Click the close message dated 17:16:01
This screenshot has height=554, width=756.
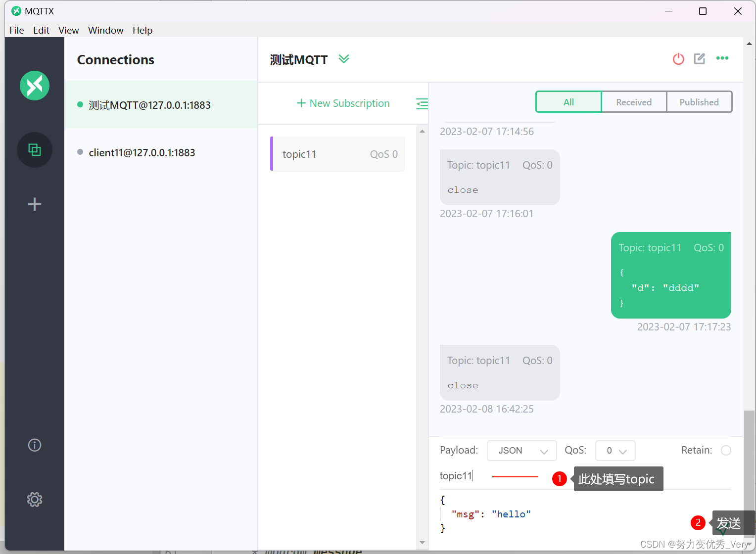[x=500, y=177]
